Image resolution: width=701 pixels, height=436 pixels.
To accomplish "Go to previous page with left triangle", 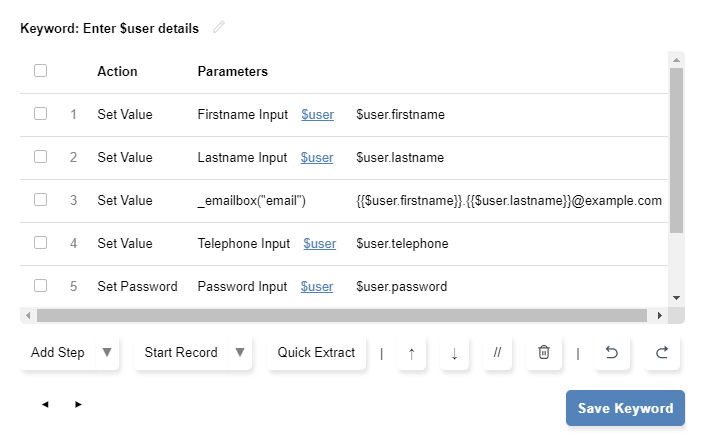I will tap(45, 405).
